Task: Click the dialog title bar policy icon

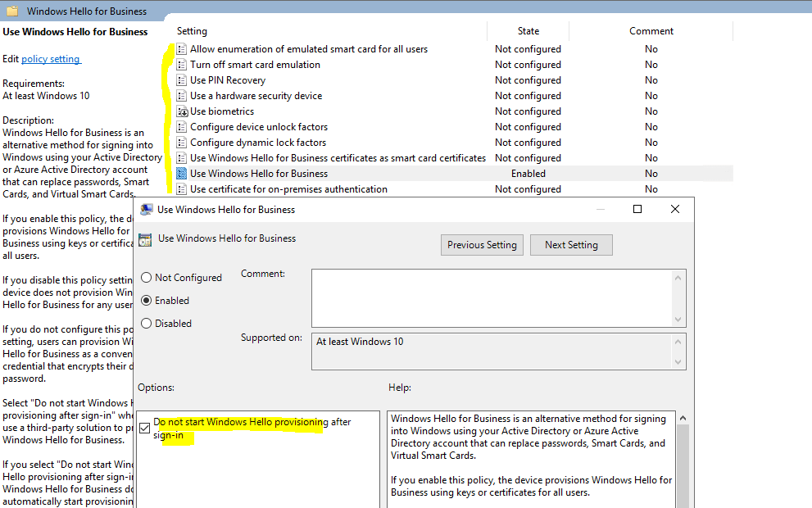Action: pos(147,209)
